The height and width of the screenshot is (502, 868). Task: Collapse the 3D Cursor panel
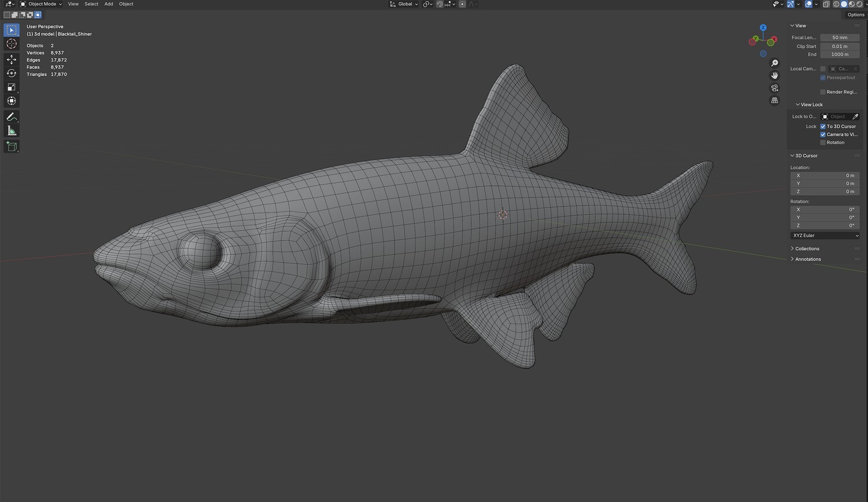804,156
